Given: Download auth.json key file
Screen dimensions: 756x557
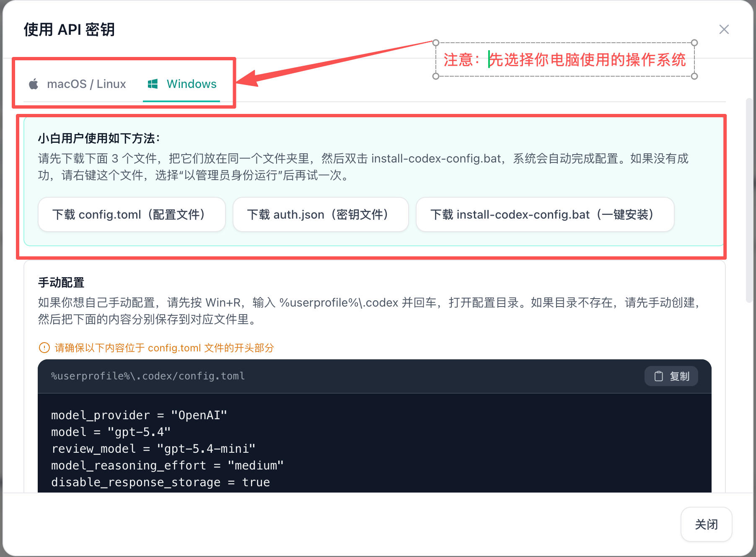Looking at the screenshot, I should point(321,214).
